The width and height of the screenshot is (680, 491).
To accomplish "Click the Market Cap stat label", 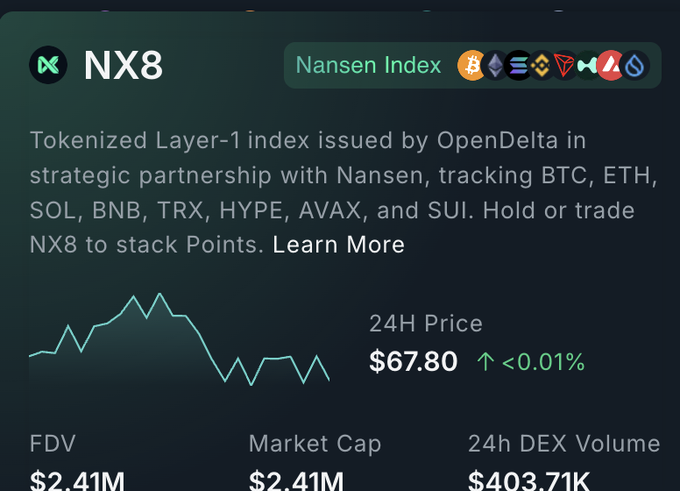I will pos(315,444).
